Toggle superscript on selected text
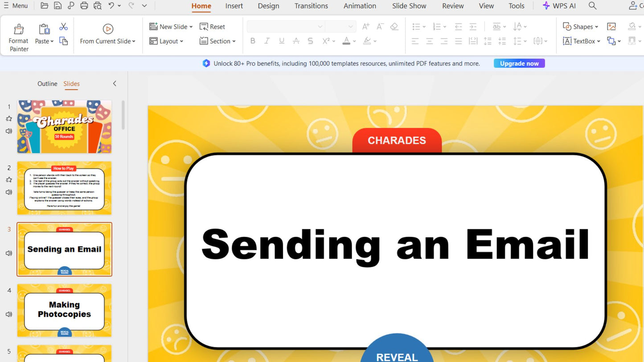The image size is (644, 362). (x=326, y=41)
